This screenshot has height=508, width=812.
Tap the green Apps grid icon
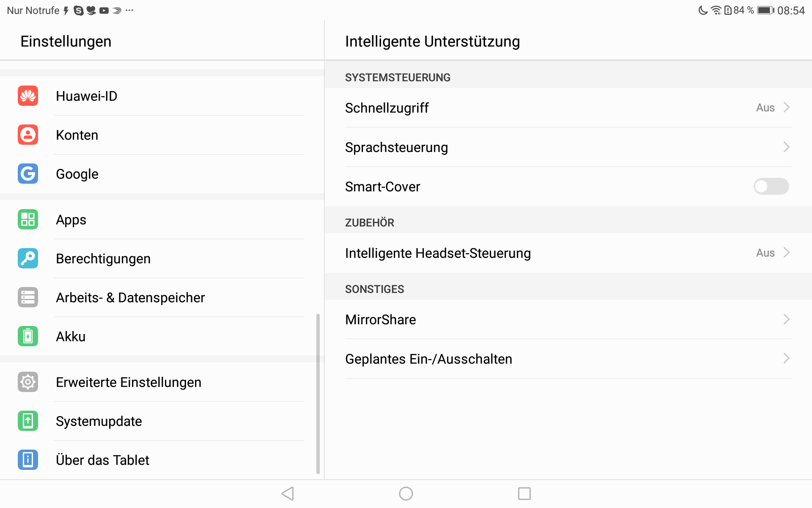28,220
